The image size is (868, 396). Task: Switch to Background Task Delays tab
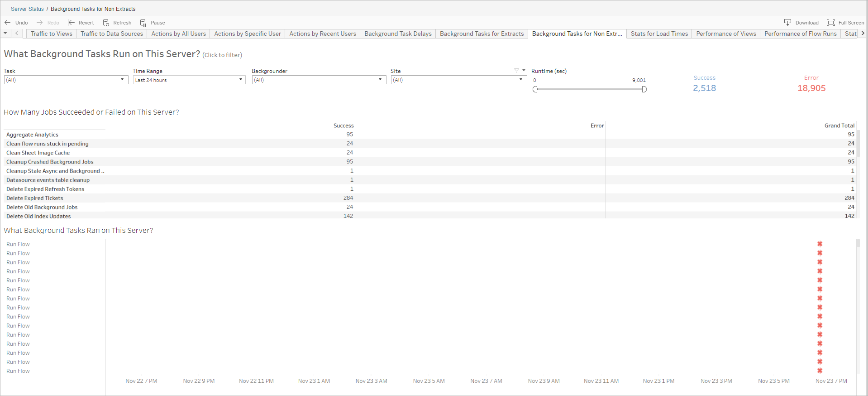coord(398,34)
